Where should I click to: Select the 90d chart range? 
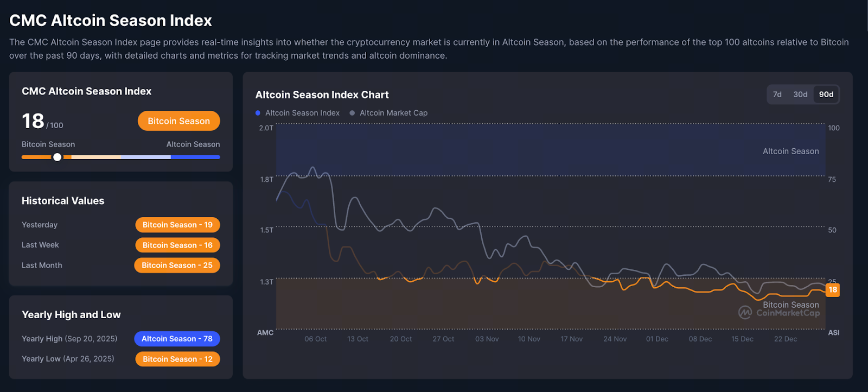coord(826,94)
